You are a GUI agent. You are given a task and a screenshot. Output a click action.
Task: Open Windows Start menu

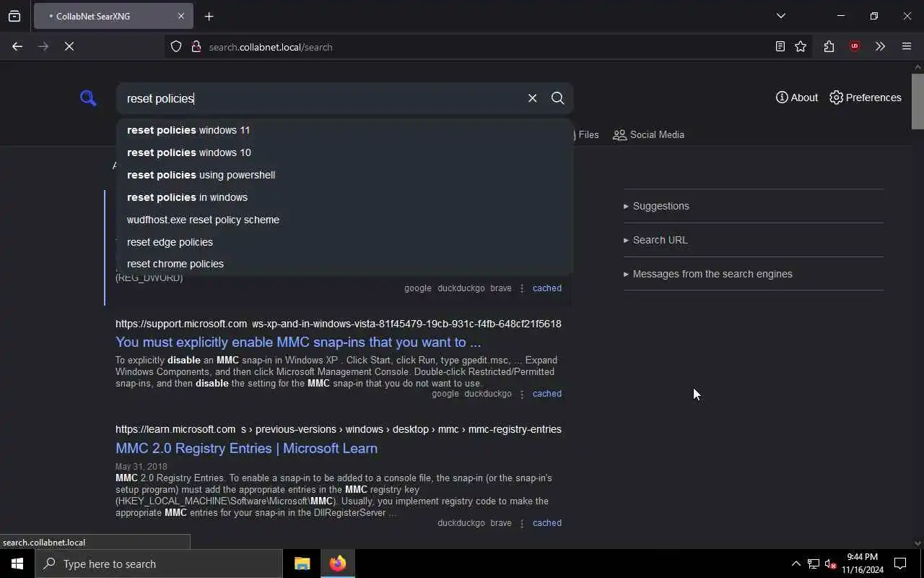point(17,564)
